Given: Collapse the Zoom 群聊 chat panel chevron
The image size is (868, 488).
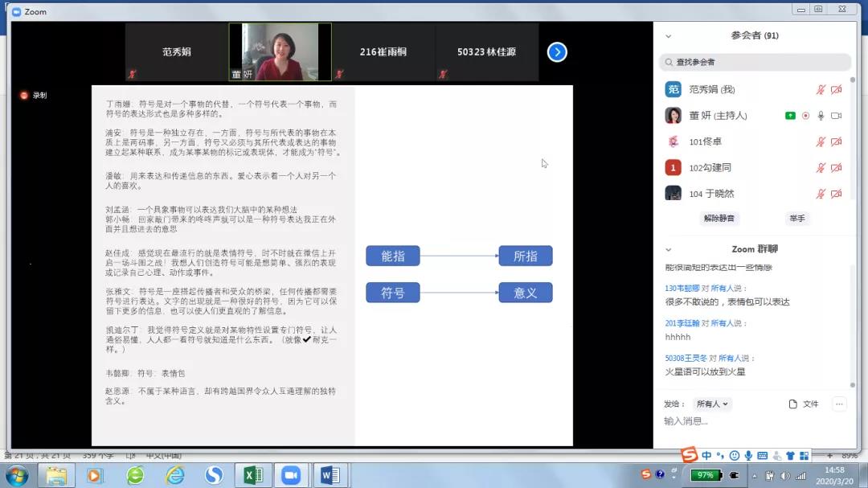Looking at the screenshot, I should click(668, 250).
